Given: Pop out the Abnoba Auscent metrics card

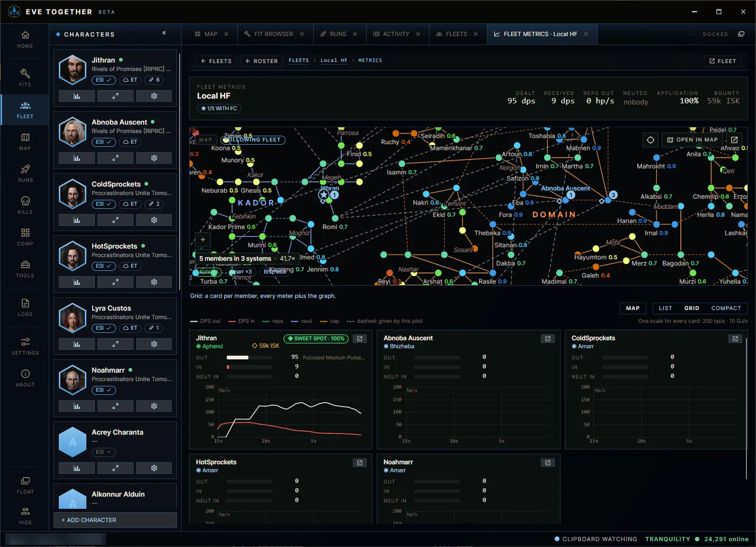Looking at the screenshot, I should point(548,339).
